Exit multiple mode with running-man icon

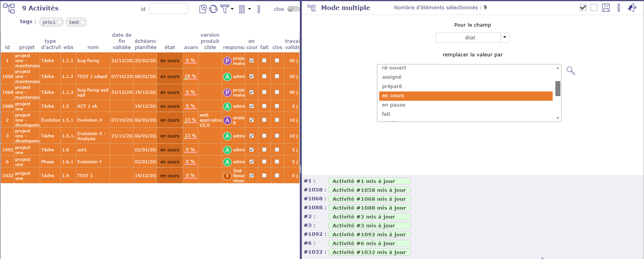(x=632, y=8)
